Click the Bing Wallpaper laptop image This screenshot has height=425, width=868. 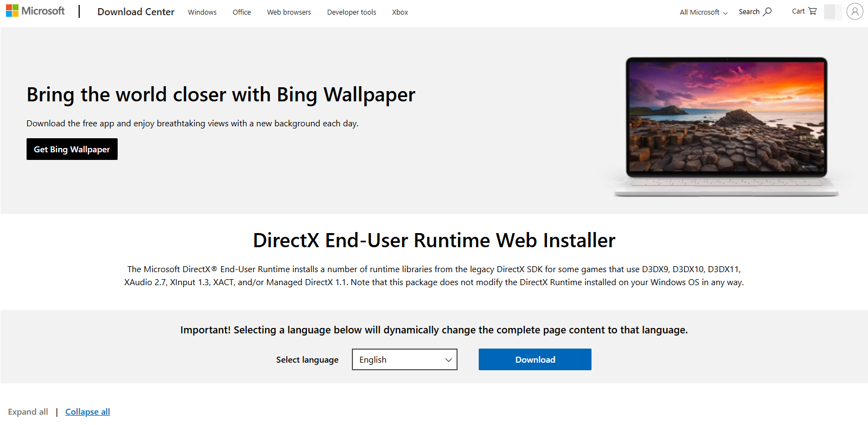[x=726, y=126]
